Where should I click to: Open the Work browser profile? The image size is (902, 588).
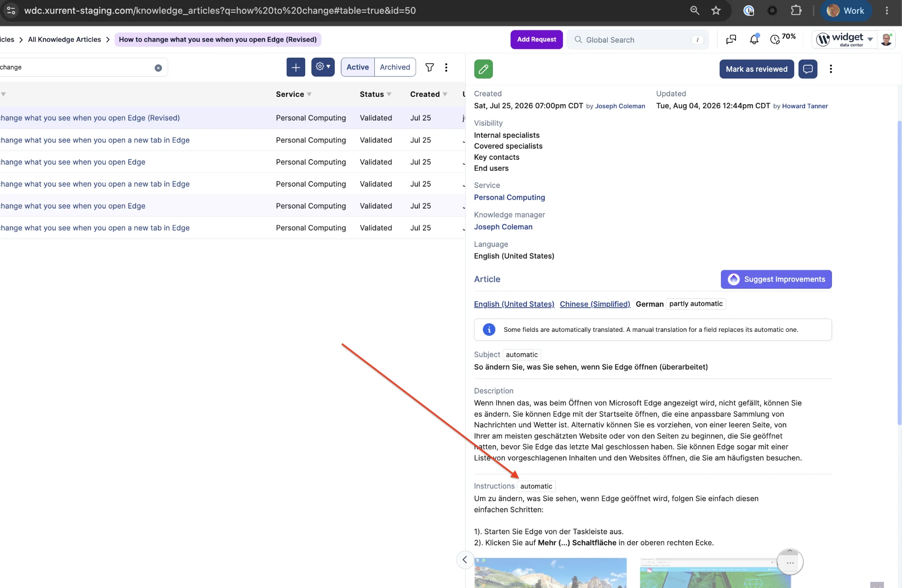point(846,11)
